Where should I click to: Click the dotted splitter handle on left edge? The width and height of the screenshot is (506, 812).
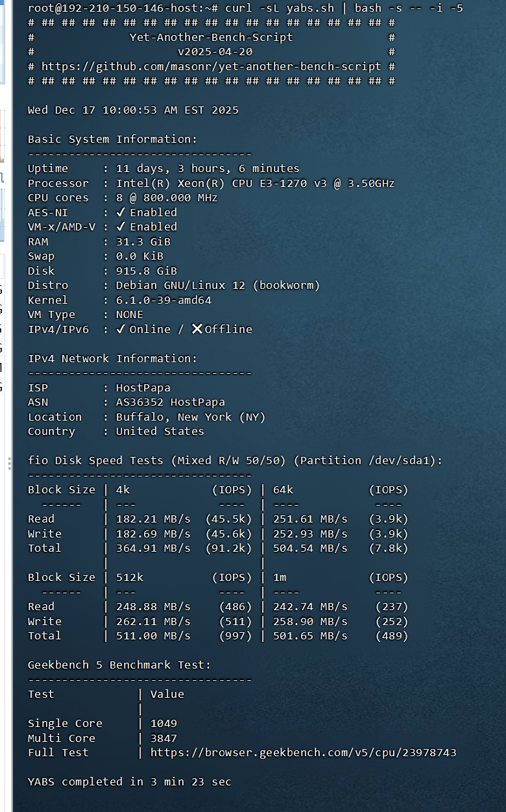click(8, 463)
